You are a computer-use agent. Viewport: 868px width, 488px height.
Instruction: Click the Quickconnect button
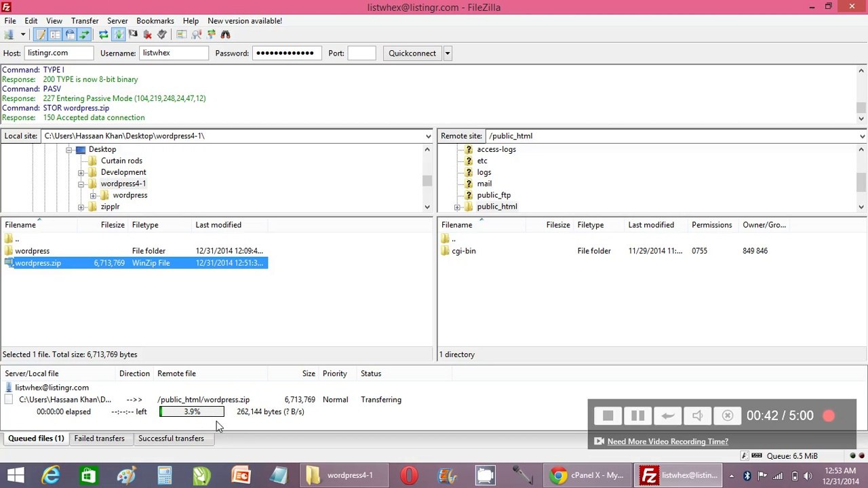412,53
